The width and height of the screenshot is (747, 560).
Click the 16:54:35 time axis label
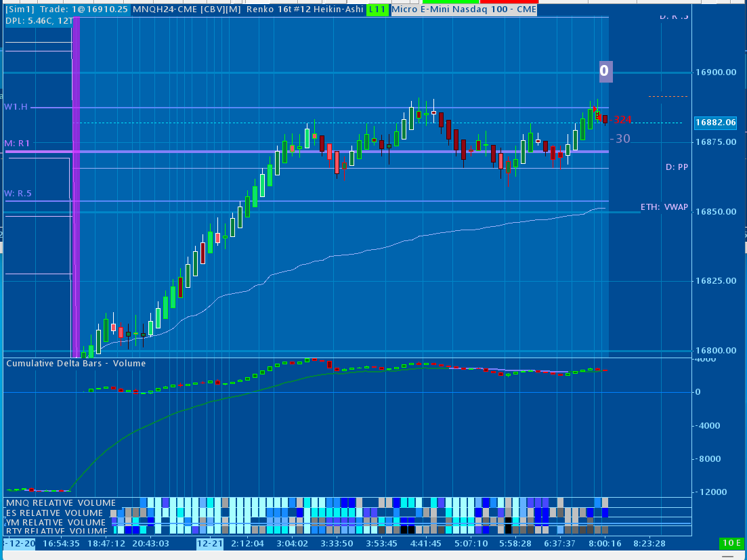click(61, 543)
